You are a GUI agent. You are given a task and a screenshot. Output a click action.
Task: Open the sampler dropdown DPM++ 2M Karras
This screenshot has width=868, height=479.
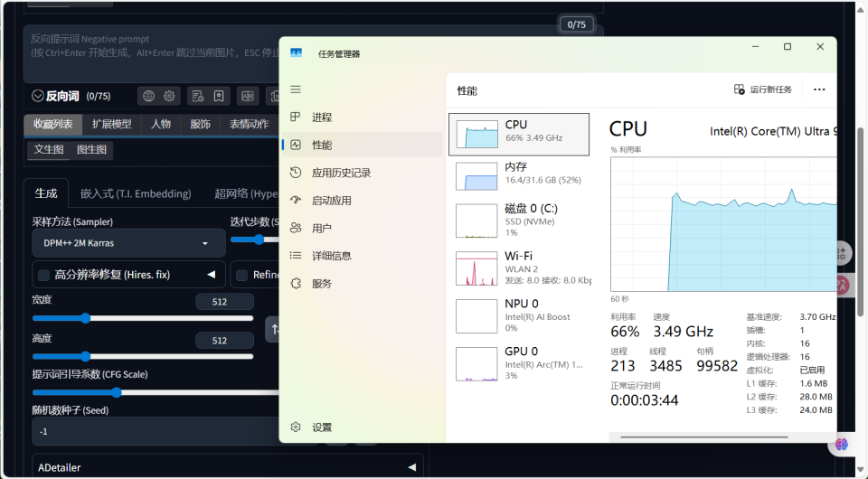[x=128, y=243]
